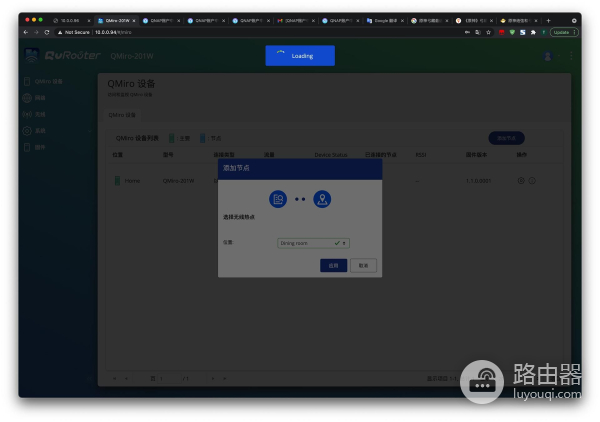Click the 固件版本 column header
Image resolution: width=600 pixels, height=422 pixels.
[476, 155]
